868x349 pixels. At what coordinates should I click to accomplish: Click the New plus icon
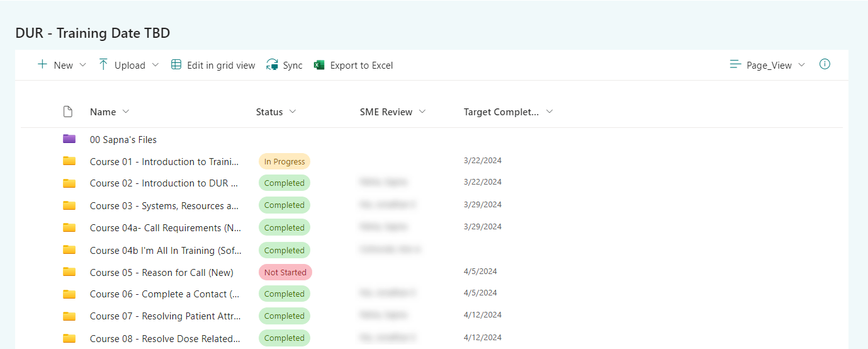42,64
